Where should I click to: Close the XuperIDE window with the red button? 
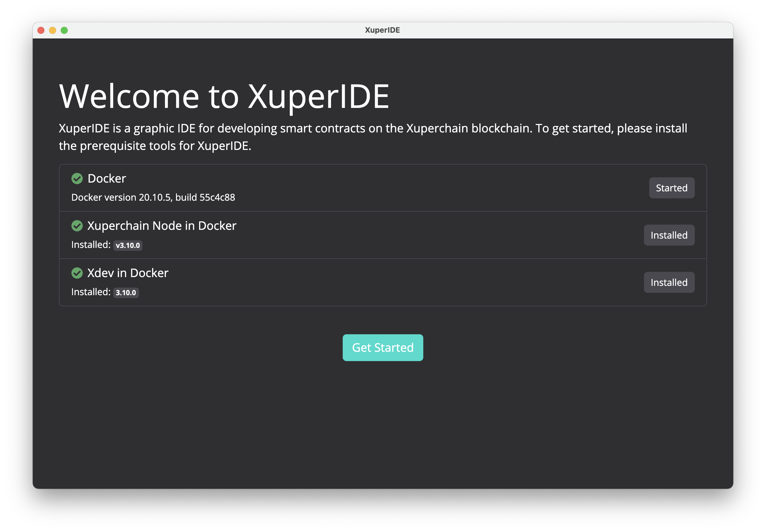point(41,31)
